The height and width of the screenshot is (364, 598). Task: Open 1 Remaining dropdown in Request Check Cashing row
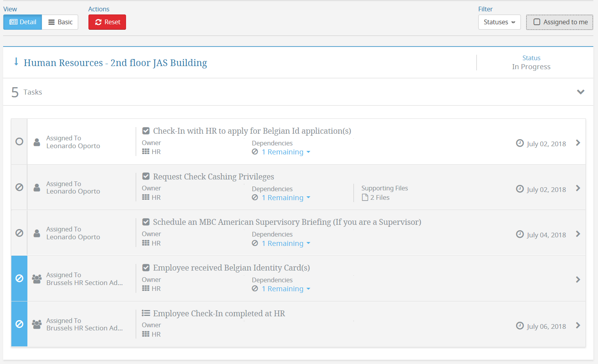tap(286, 198)
